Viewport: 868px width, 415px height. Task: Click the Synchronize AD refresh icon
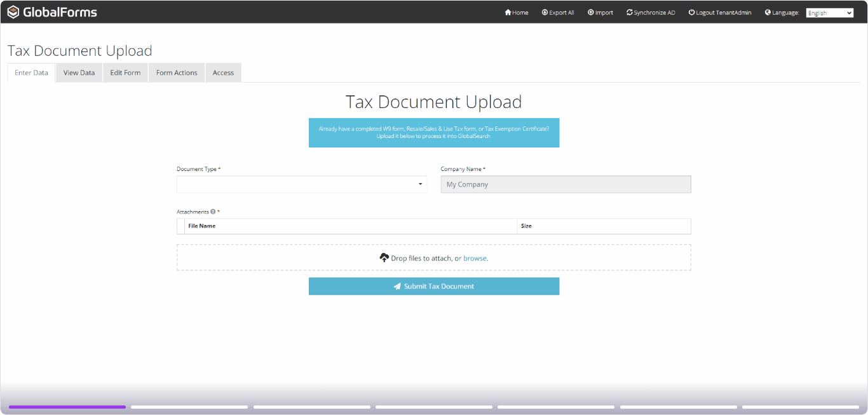(629, 12)
